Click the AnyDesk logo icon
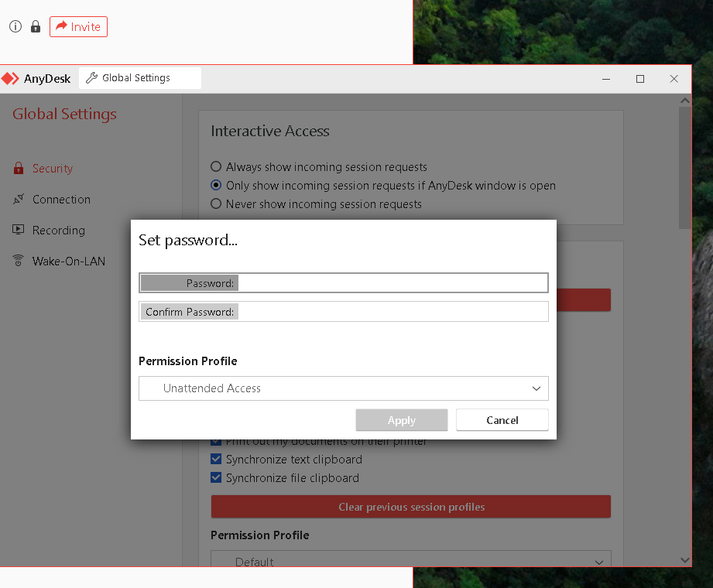The height and width of the screenshot is (588, 713). click(10, 79)
